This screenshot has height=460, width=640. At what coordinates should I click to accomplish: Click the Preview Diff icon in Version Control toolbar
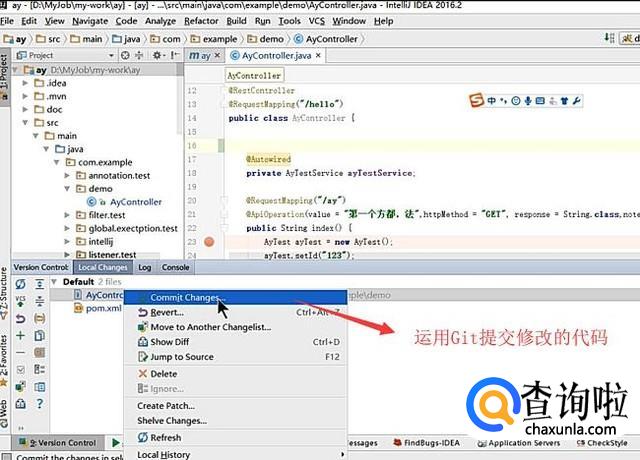(40, 387)
